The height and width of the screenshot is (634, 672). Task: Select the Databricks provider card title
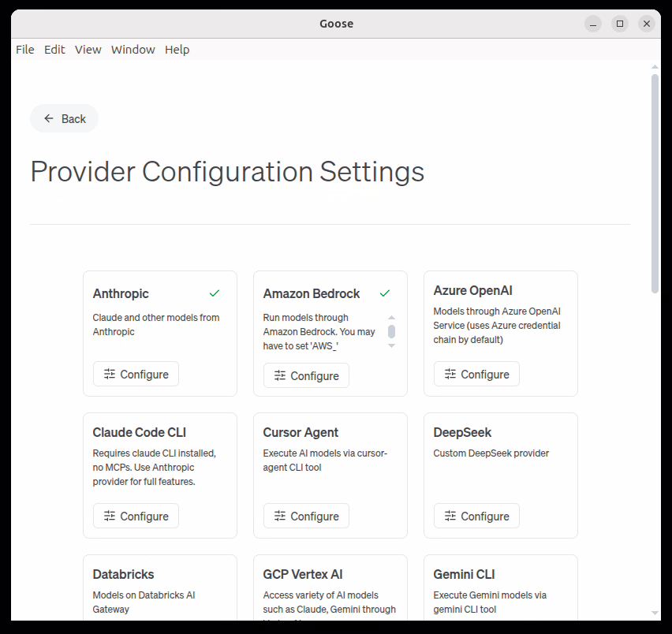pos(123,574)
